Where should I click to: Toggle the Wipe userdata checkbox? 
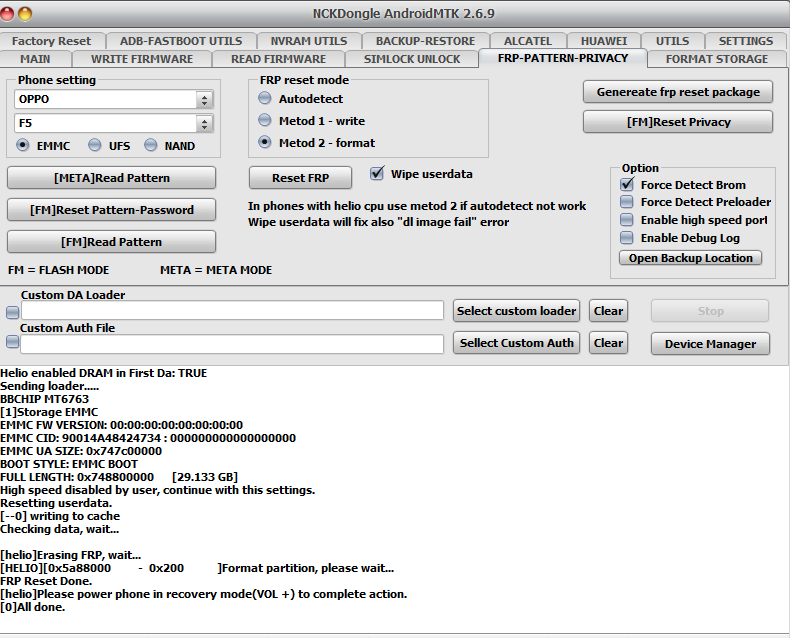tap(377, 174)
